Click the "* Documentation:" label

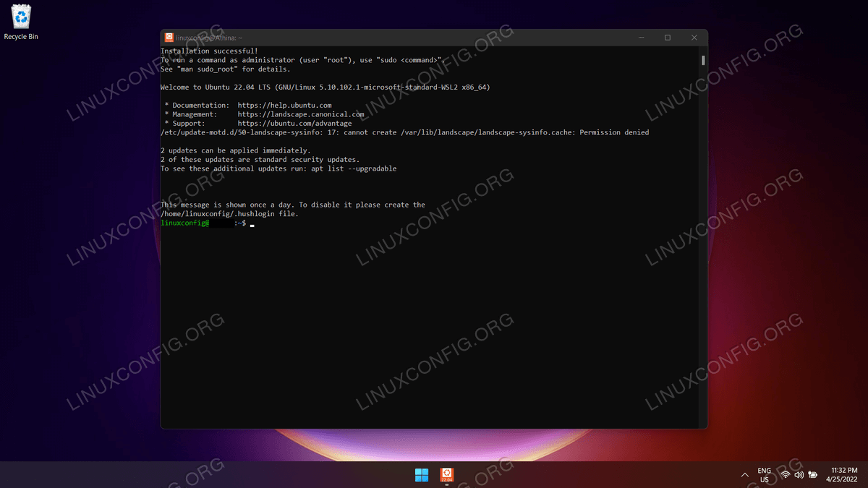[197, 106]
